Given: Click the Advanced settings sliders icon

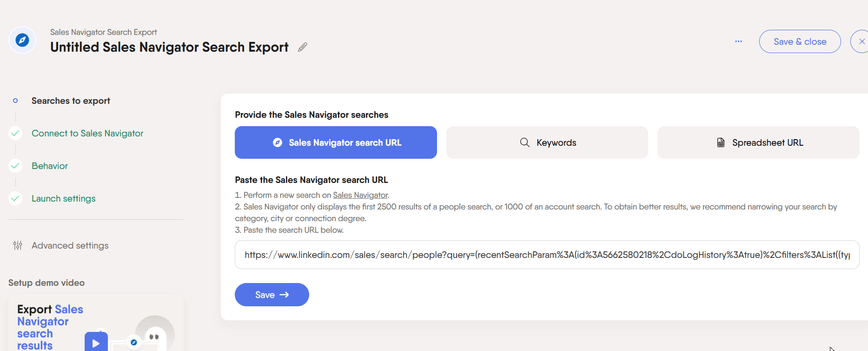Looking at the screenshot, I should (x=18, y=245).
